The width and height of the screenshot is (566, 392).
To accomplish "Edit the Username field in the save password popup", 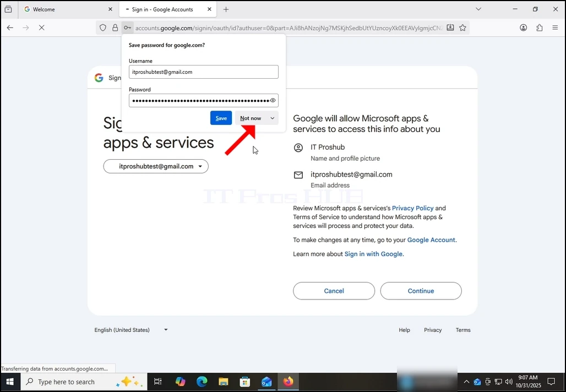I will tap(204, 72).
